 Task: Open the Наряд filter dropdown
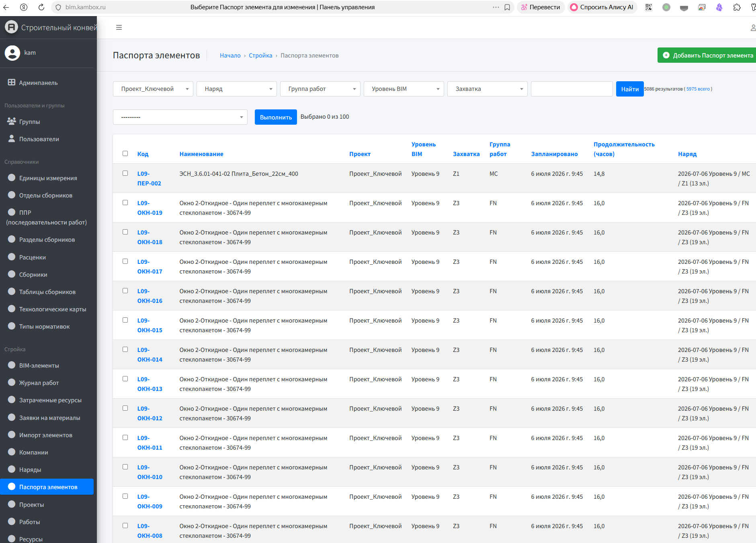237,89
